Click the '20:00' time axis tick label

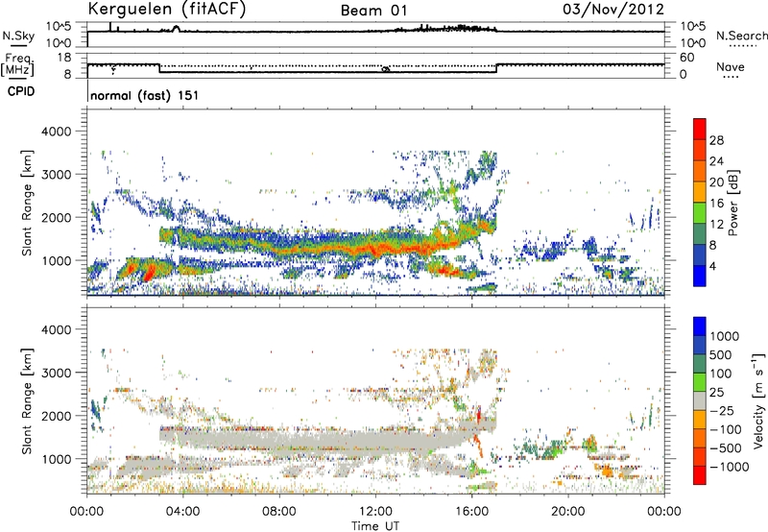point(567,512)
